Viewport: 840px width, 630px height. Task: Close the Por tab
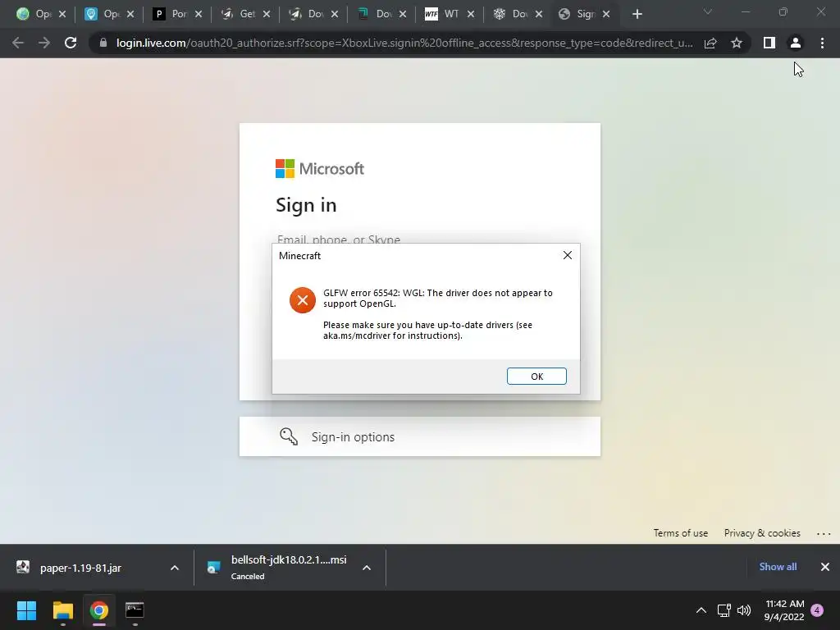pos(199,15)
